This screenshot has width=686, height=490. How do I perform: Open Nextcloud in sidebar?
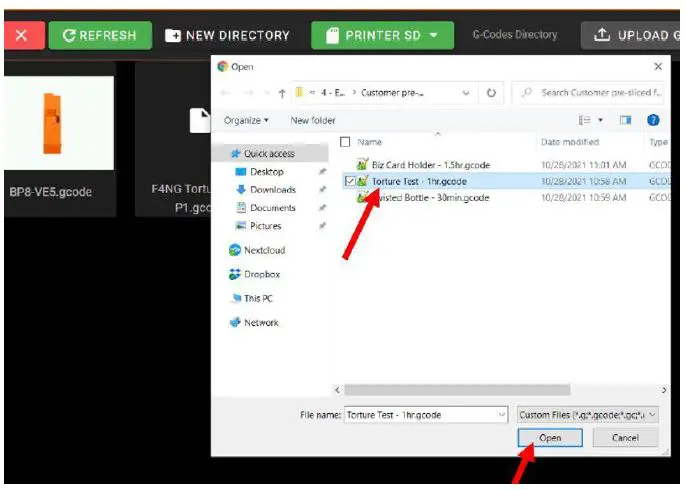point(264,250)
